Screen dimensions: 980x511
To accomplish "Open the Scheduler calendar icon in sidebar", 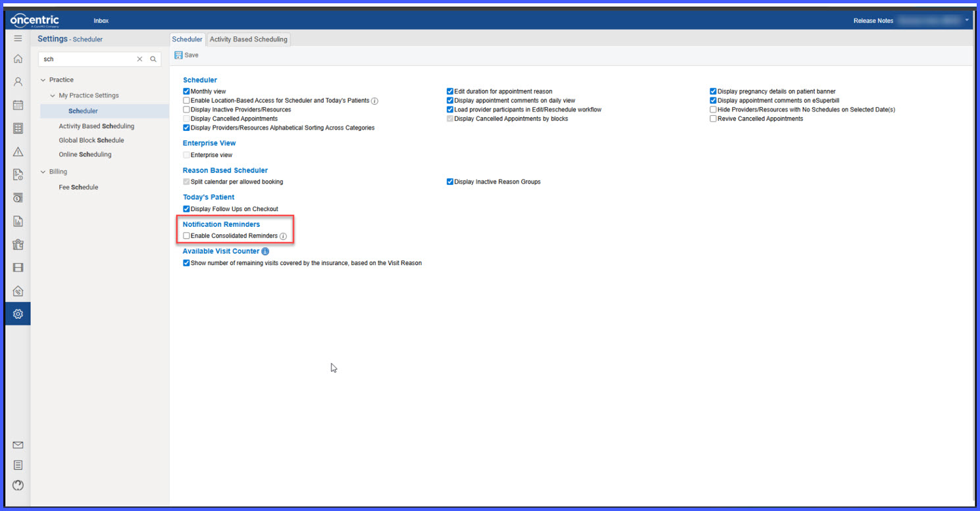I will pyautogui.click(x=18, y=105).
